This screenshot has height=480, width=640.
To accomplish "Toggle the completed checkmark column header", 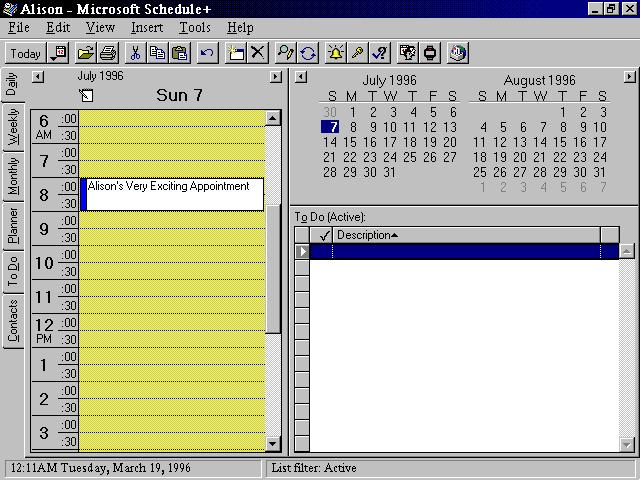I will (x=324, y=235).
